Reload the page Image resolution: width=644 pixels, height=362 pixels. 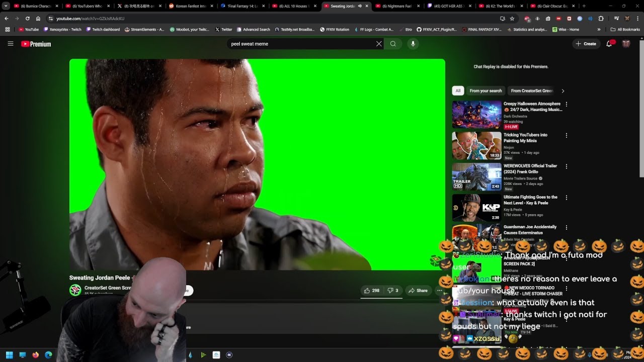pyautogui.click(x=27, y=19)
